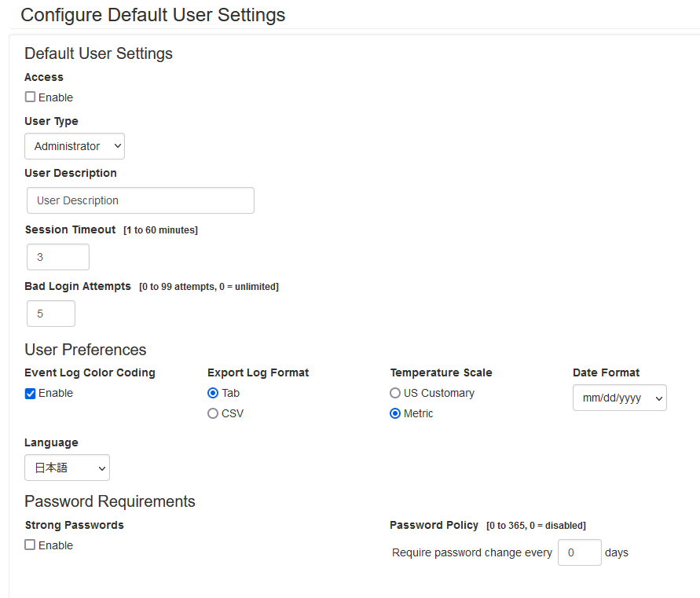Click the password change days field
This screenshot has height=598, width=700.
[x=580, y=552]
